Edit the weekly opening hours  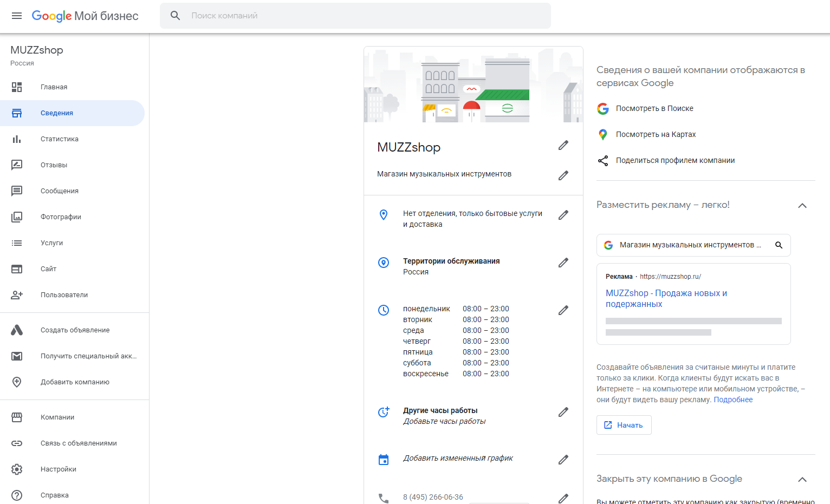point(563,310)
